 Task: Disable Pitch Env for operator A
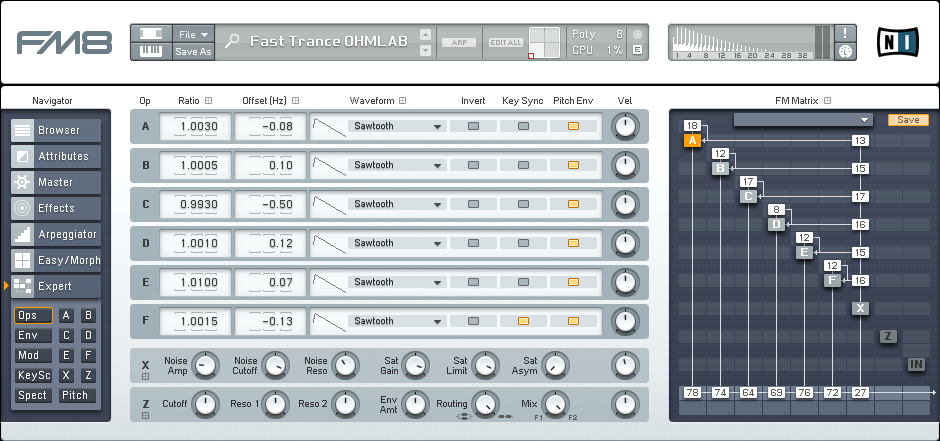(x=573, y=126)
